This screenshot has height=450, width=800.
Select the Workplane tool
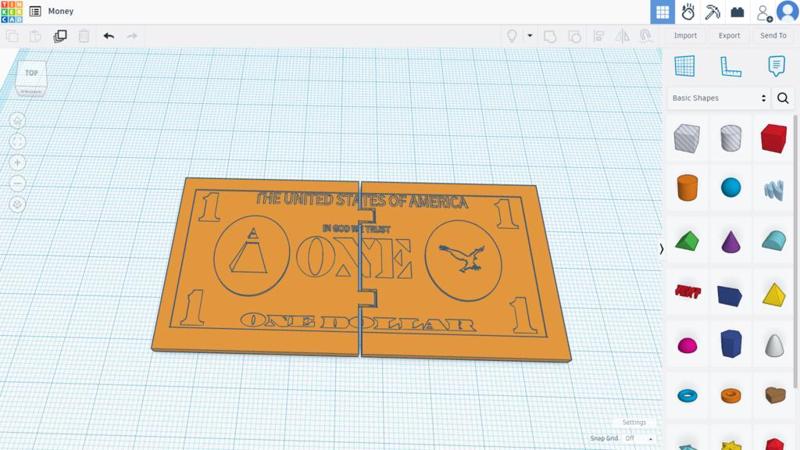[685, 66]
